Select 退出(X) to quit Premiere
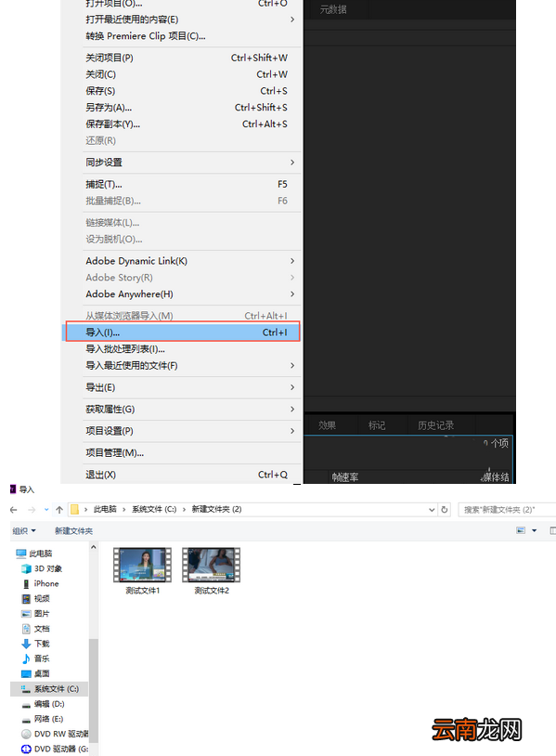The height and width of the screenshot is (756, 556). click(x=191, y=475)
